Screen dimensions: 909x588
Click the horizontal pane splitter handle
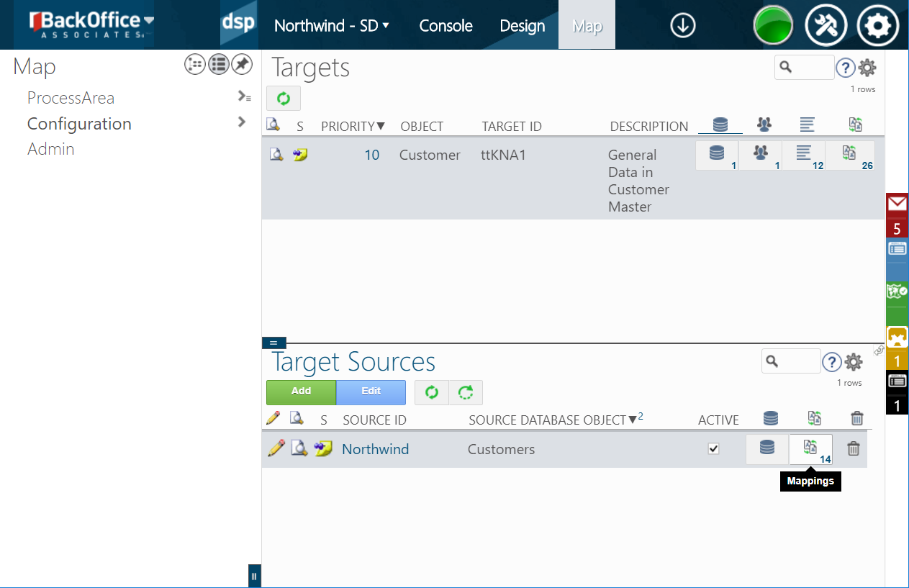(273, 343)
